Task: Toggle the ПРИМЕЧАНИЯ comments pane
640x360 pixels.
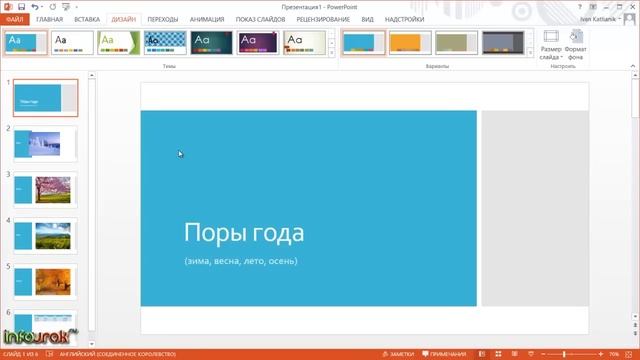Action: [444, 354]
